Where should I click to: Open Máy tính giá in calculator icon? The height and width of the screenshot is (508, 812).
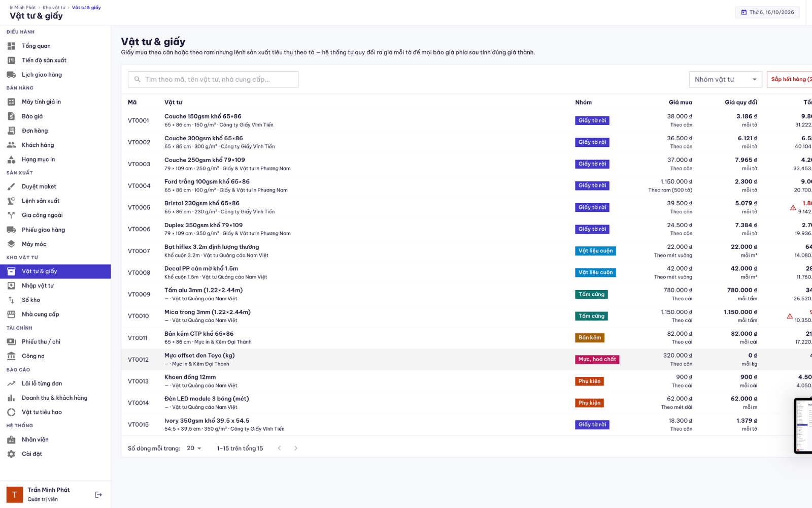coord(11,102)
